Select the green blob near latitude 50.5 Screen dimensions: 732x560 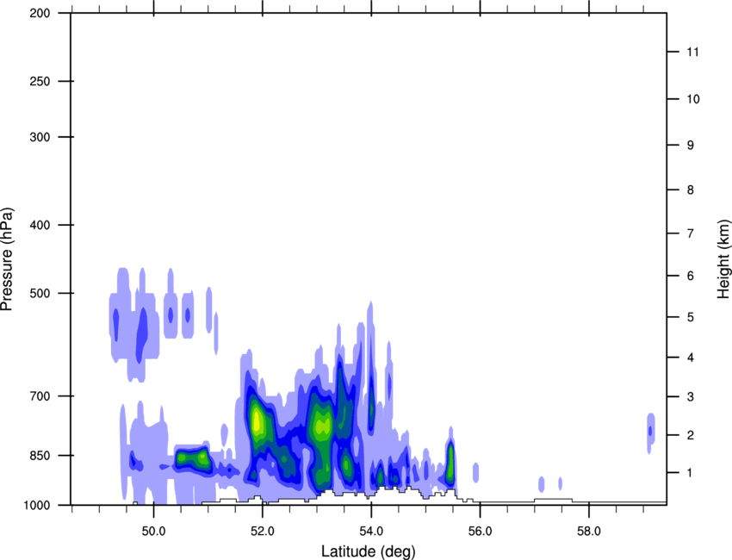pos(192,459)
